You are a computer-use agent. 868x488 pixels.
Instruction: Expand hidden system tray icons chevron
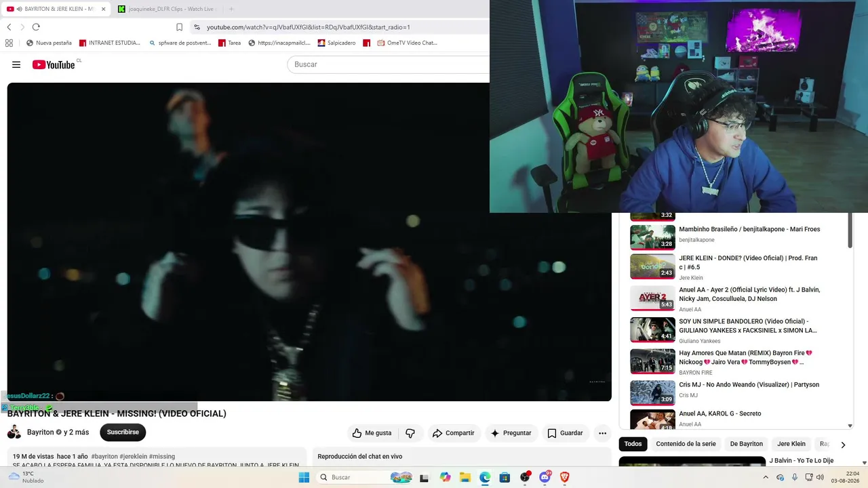(x=766, y=477)
